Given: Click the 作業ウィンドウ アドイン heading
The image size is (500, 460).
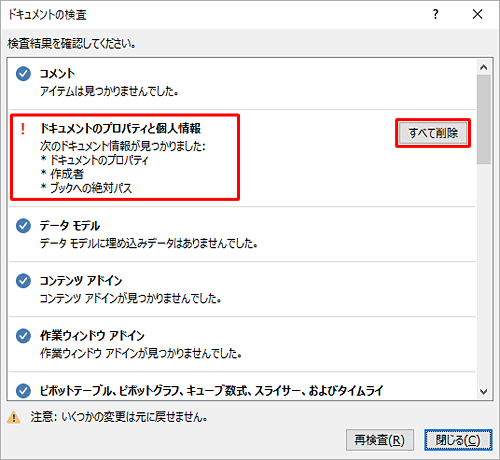Looking at the screenshot, I should [x=92, y=336].
